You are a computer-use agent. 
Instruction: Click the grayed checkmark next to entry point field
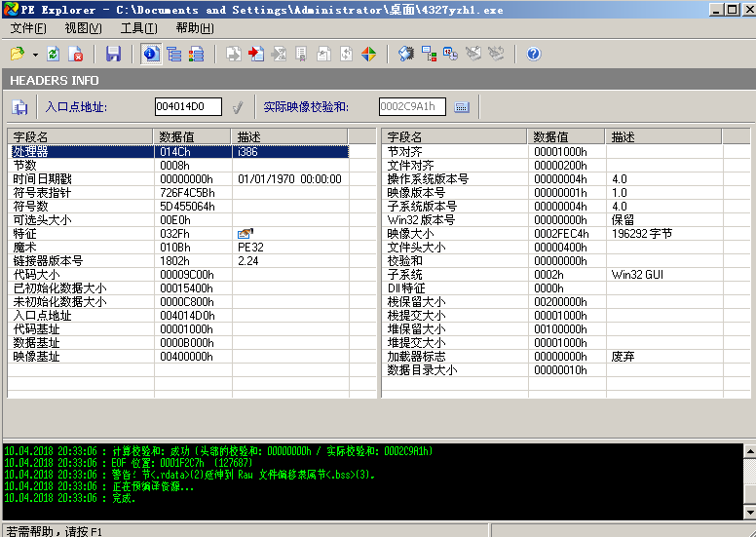tap(237, 107)
